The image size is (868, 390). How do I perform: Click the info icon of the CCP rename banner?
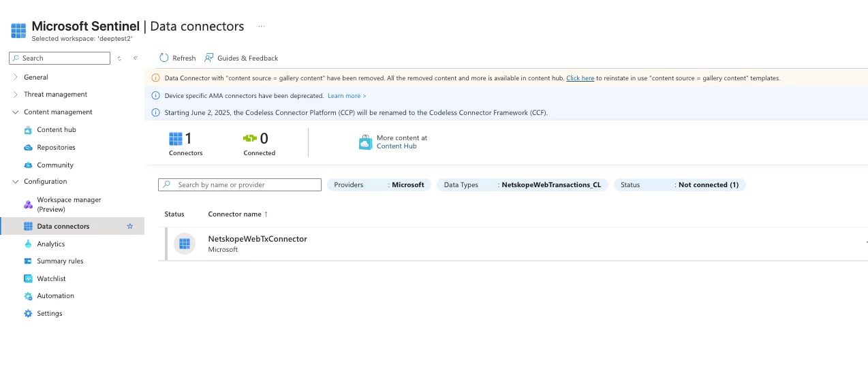155,112
